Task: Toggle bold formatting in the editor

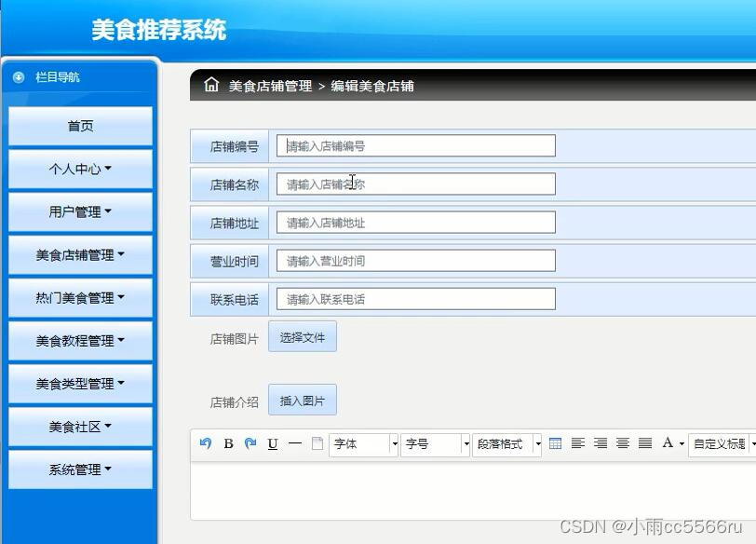Action: [228, 443]
